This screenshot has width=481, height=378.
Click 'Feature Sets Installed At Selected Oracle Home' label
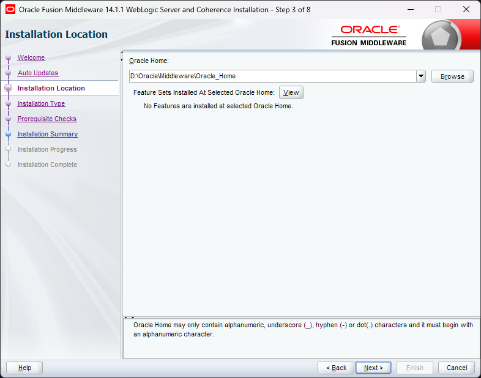204,93
